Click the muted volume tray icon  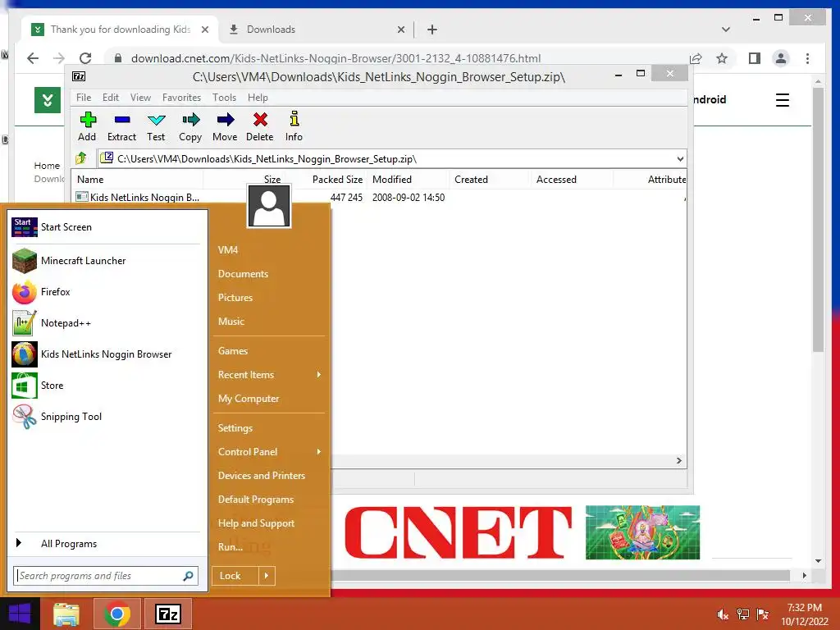pyautogui.click(x=723, y=614)
